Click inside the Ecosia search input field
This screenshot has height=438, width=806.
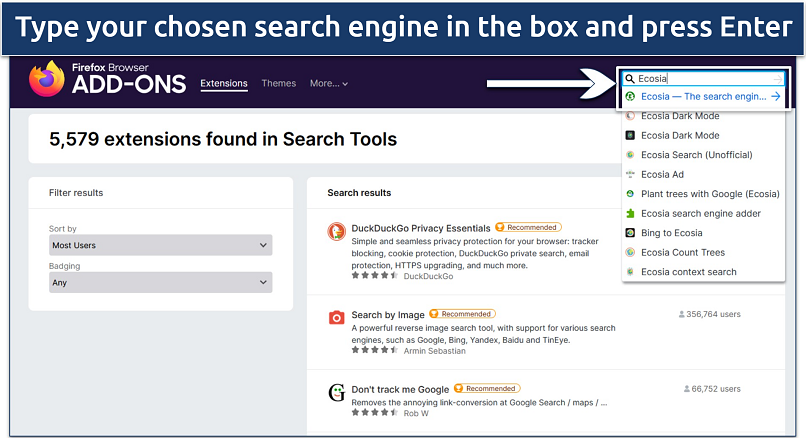click(700, 78)
